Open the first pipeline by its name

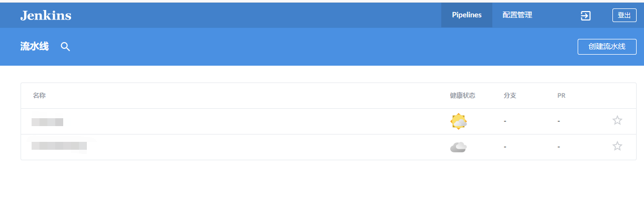(47, 122)
